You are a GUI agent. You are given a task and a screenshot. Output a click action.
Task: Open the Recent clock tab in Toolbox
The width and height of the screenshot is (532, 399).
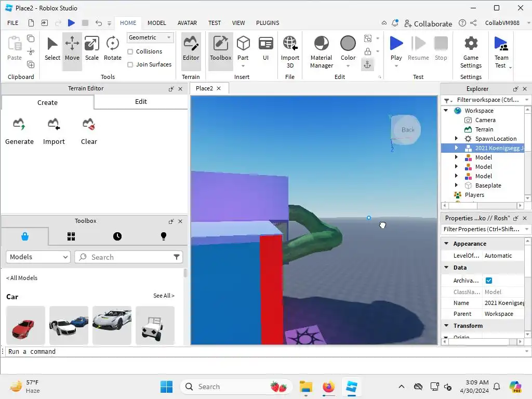(117, 236)
